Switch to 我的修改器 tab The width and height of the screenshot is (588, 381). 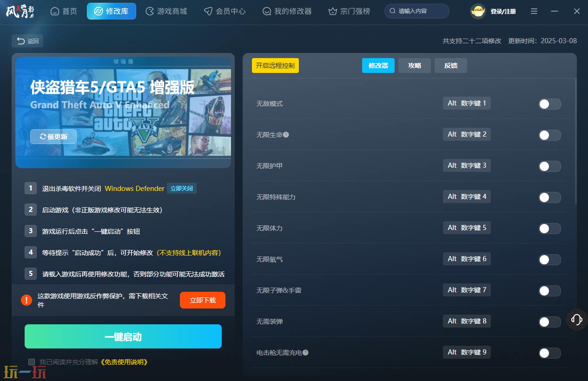coord(287,11)
